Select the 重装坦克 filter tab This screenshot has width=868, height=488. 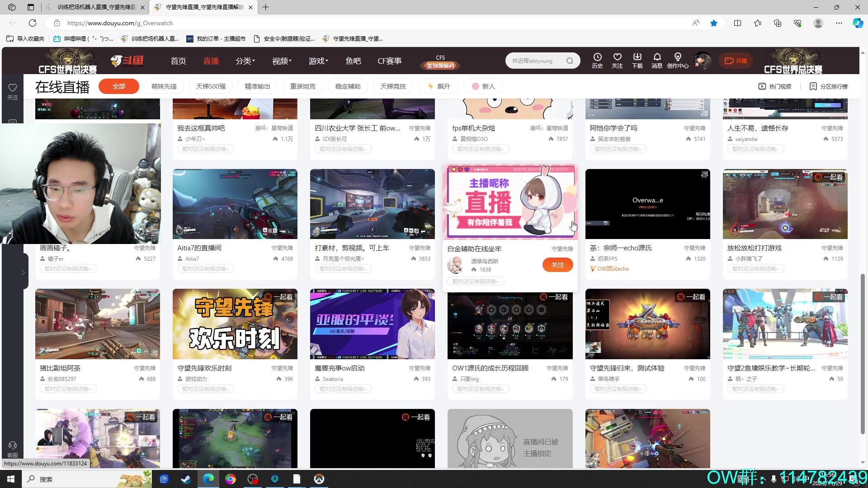tap(302, 86)
